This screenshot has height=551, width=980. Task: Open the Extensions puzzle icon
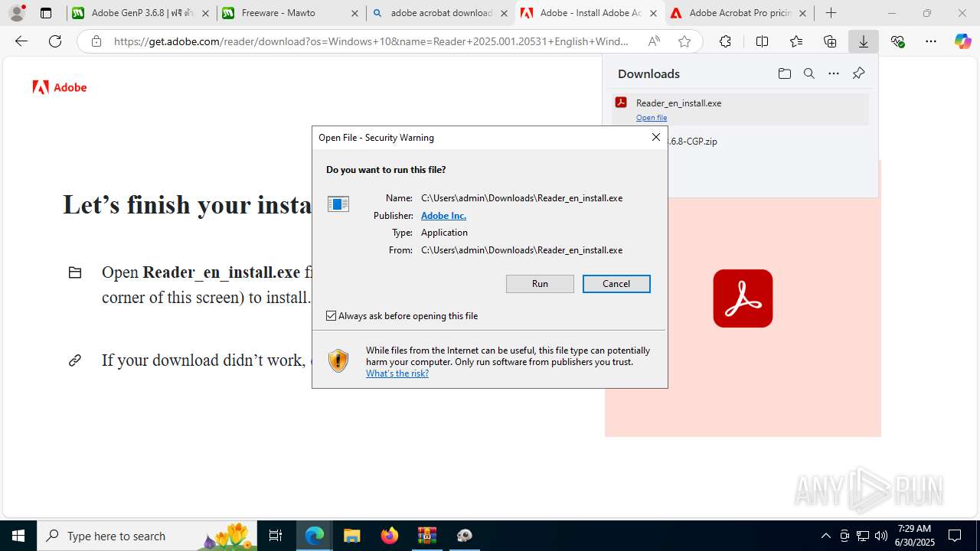(x=725, y=41)
